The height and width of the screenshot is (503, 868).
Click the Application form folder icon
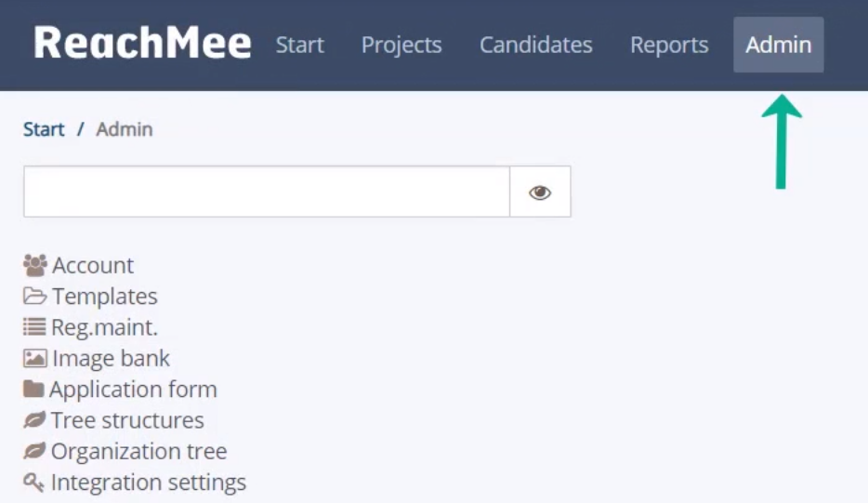33,389
